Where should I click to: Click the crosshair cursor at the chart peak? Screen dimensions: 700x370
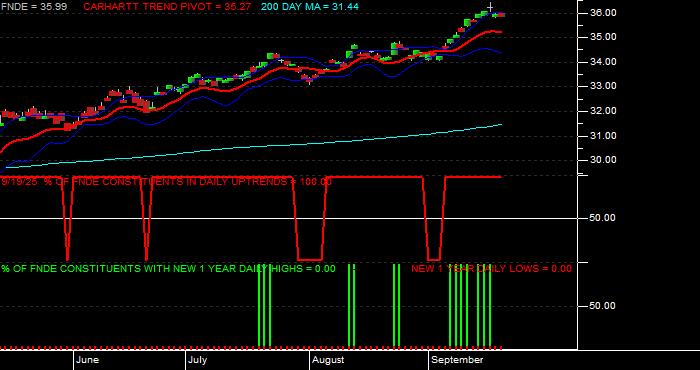[490, 7]
